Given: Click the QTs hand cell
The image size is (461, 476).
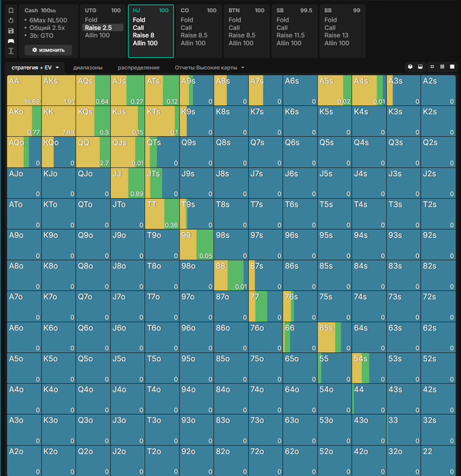Looking at the screenshot, I should click(162, 152).
